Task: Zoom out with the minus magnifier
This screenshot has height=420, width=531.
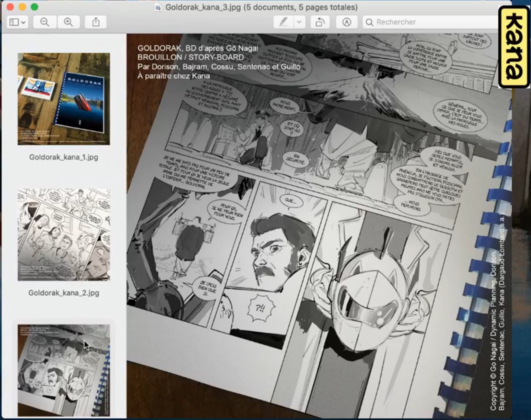Action: pyautogui.click(x=45, y=22)
